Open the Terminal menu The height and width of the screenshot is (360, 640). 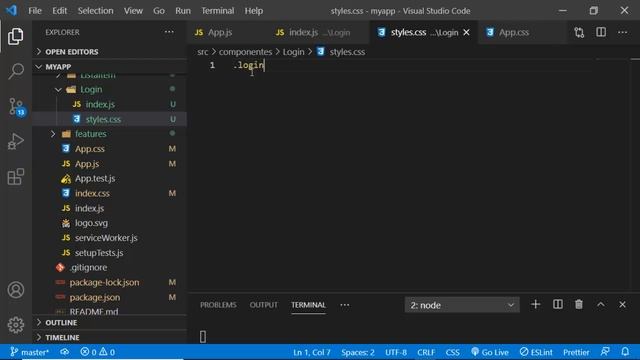click(218, 11)
